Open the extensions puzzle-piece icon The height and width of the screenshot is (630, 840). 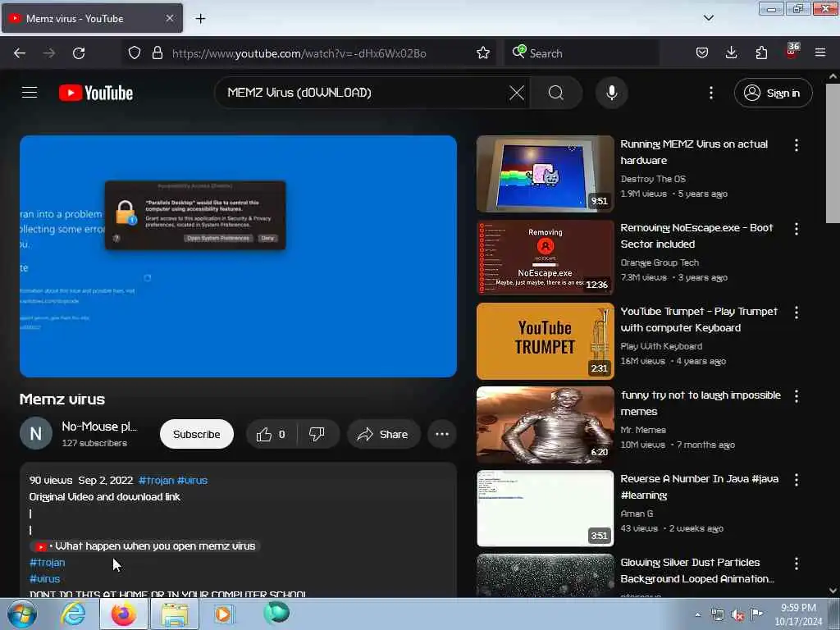(x=761, y=52)
